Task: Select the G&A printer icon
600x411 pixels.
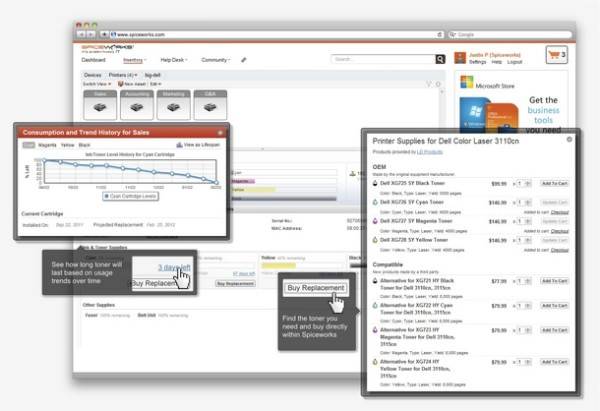Action: click(x=210, y=105)
